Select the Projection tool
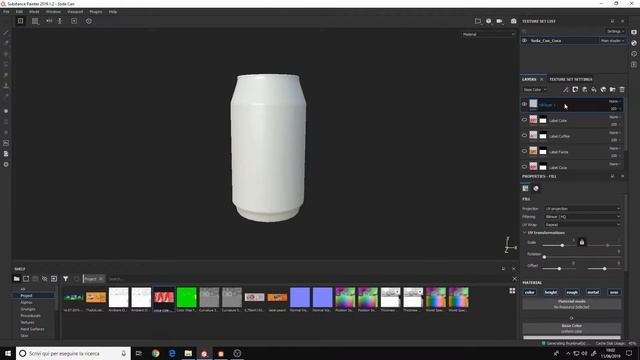This screenshot has height=360, width=640. 6,54
